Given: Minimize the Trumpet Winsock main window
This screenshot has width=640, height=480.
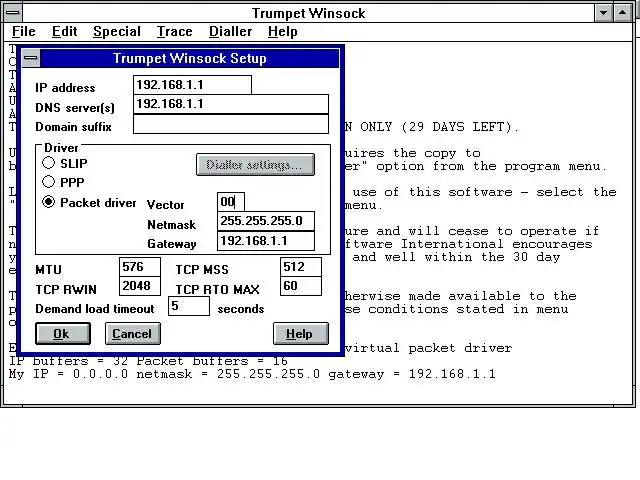Looking at the screenshot, I should pos(603,13).
